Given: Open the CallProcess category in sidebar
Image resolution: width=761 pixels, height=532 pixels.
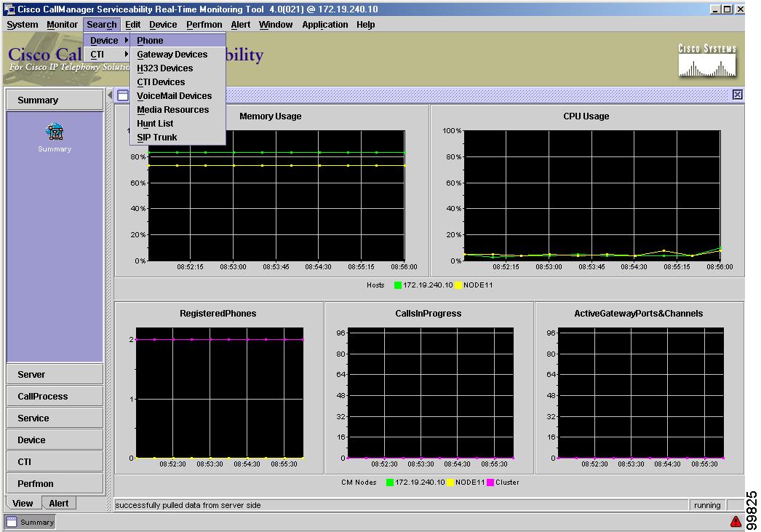Looking at the screenshot, I should pos(55,397).
